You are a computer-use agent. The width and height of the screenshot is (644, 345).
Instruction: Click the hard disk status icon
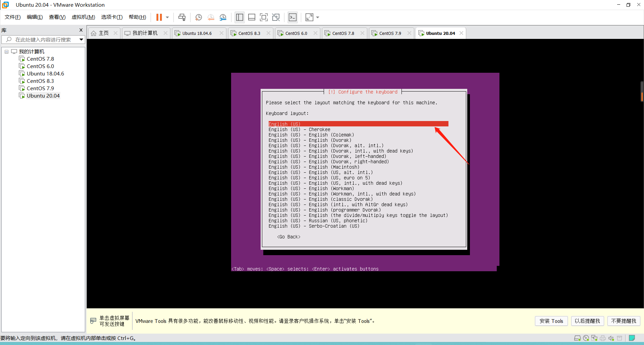pyautogui.click(x=578, y=338)
